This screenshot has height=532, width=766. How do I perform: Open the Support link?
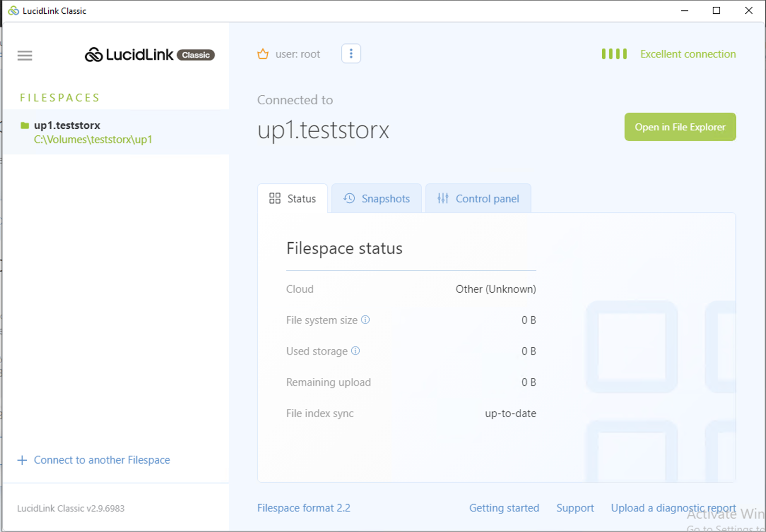(575, 508)
